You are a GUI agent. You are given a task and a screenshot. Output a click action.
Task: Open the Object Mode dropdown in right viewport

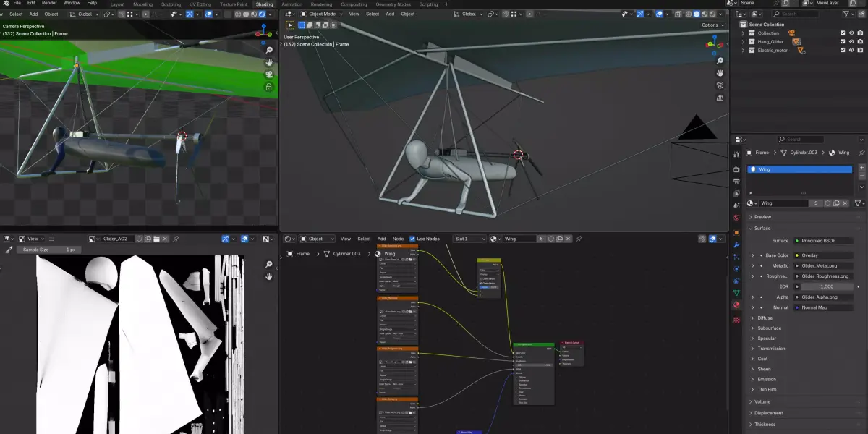(320, 14)
